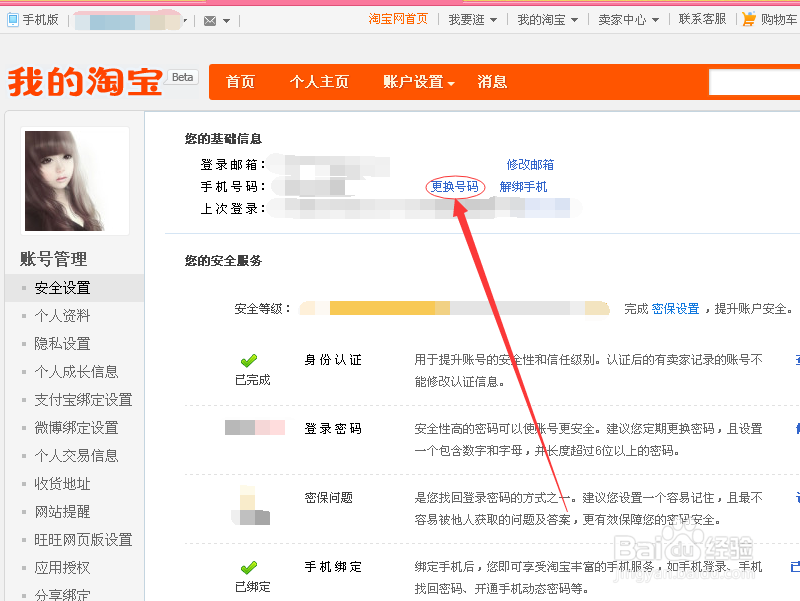Click the profile avatar picture
The width and height of the screenshot is (800, 601).
click(x=75, y=180)
